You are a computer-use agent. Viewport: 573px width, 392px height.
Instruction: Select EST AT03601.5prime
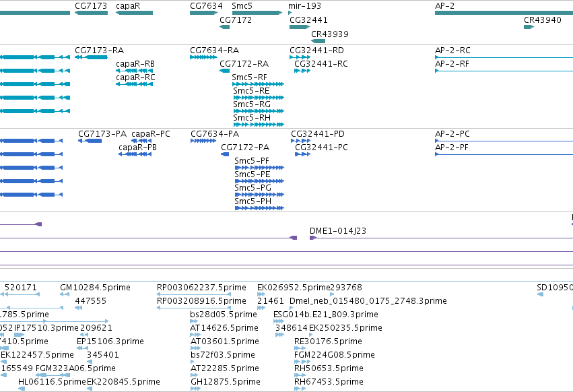coord(195,348)
